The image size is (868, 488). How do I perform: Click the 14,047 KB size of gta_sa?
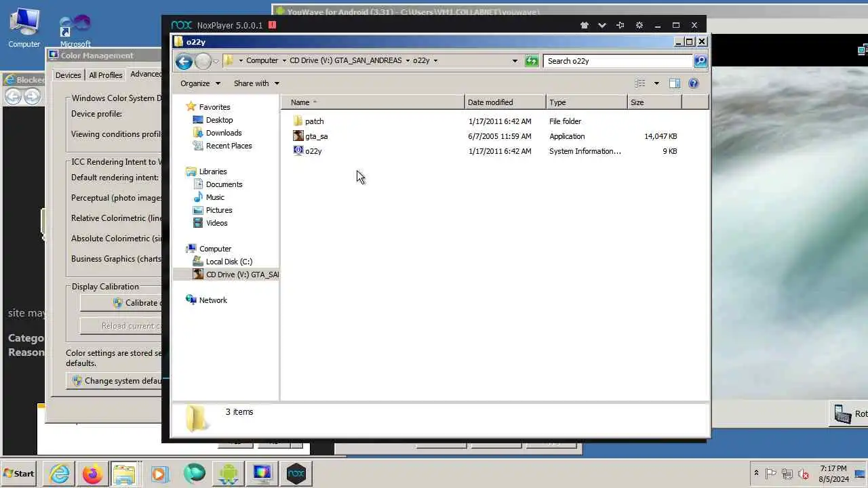660,136
